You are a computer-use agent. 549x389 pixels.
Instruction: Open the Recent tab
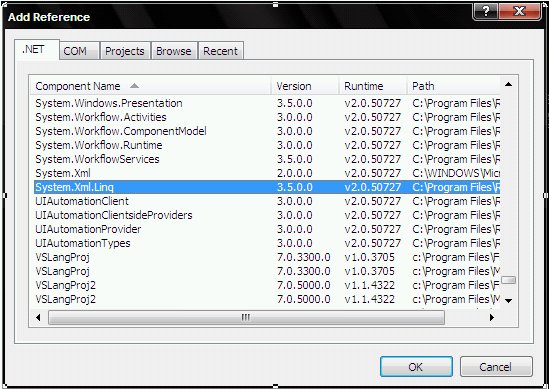click(221, 51)
